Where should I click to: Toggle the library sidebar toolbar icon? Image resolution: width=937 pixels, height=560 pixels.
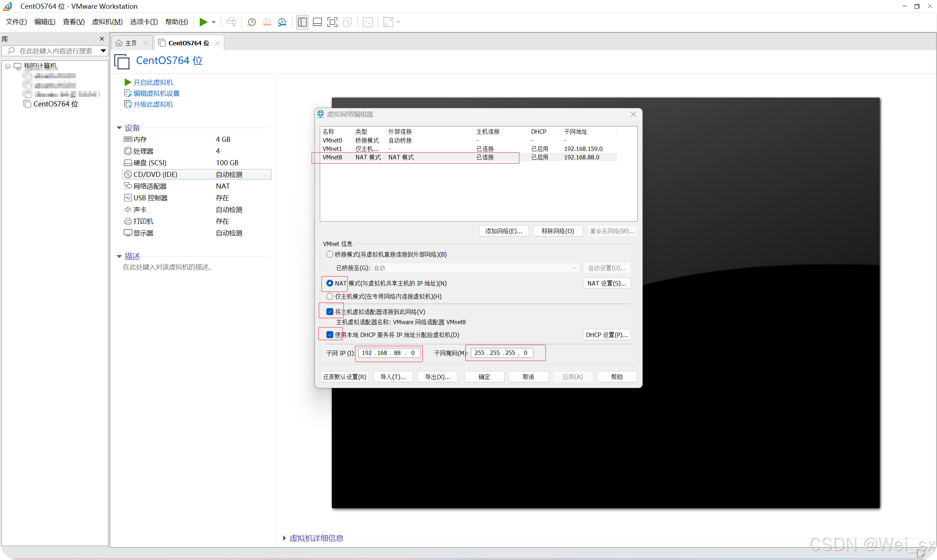pyautogui.click(x=302, y=22)
